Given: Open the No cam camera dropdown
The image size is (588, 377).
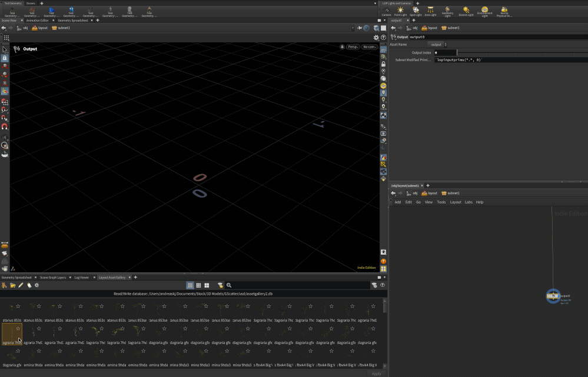Looking at the screenshot, I should [369, 47].
